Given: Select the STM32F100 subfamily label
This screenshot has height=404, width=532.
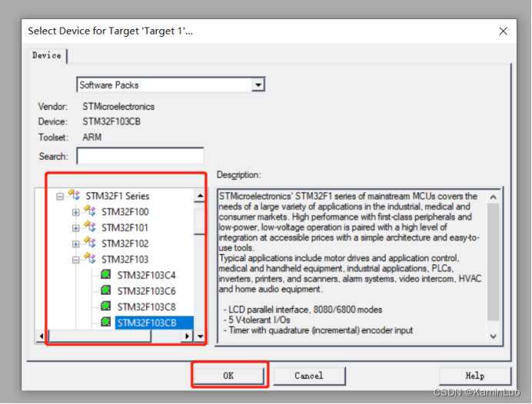Looking at the screenshot, I should [125, 212].
